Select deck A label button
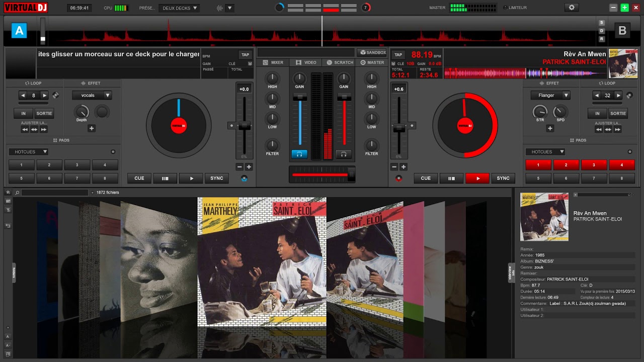This screenshot has width=644, height=362. tap(19, 31)
